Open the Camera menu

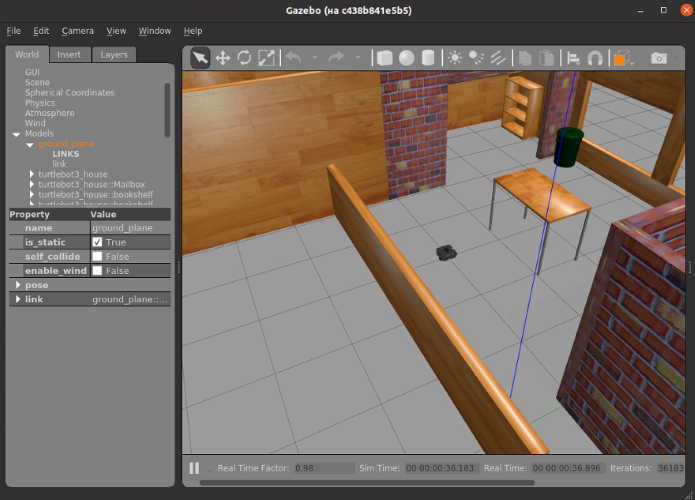click(x=78, y=31)
